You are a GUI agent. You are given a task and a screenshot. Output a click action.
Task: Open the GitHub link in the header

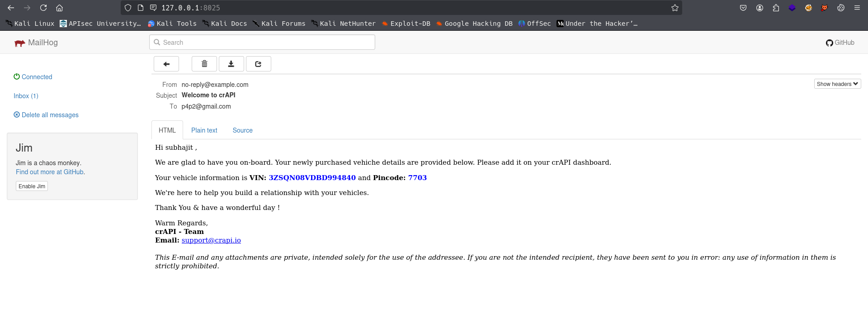click(x=840, y=43)
